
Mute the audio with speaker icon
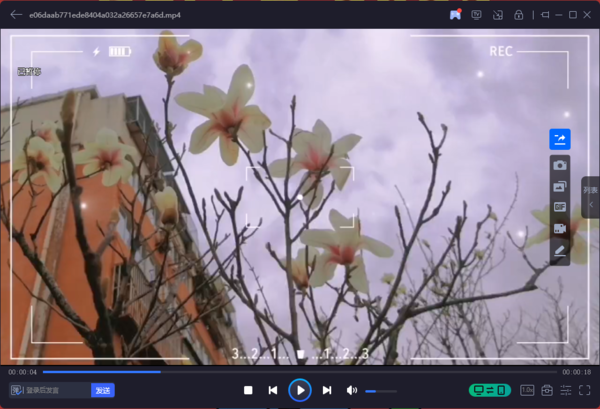(x=352, y=390)
